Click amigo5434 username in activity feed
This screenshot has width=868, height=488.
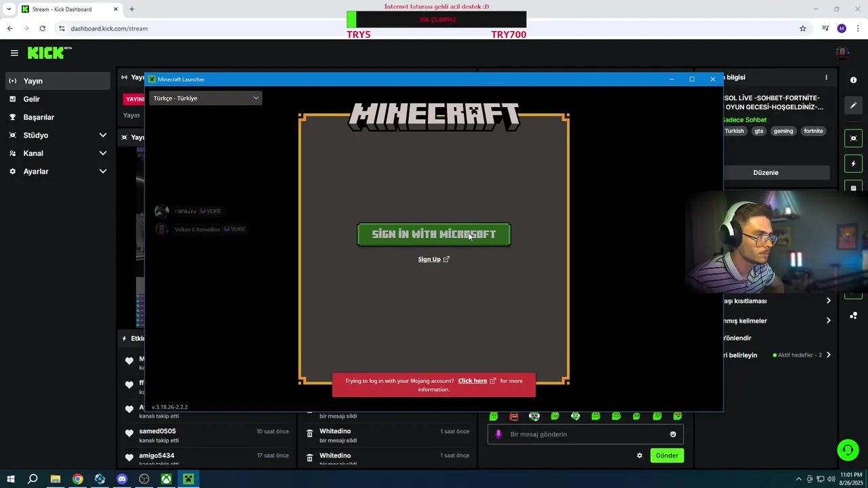[x=157, y=455]
